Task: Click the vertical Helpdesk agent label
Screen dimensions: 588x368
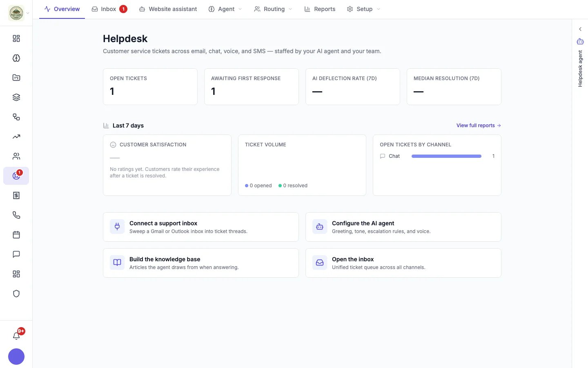Action: [x=580, y=69]
